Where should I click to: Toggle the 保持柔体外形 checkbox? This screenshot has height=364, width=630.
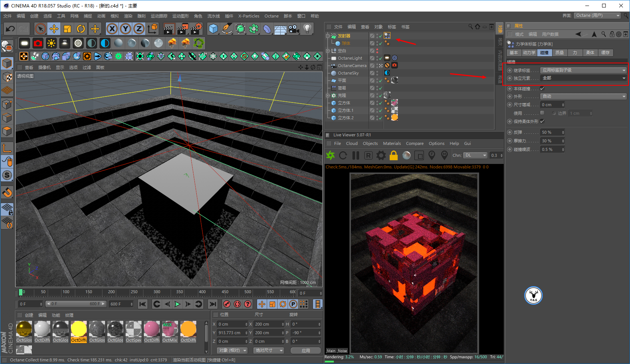pyautogui.click(x=542, y=121)
